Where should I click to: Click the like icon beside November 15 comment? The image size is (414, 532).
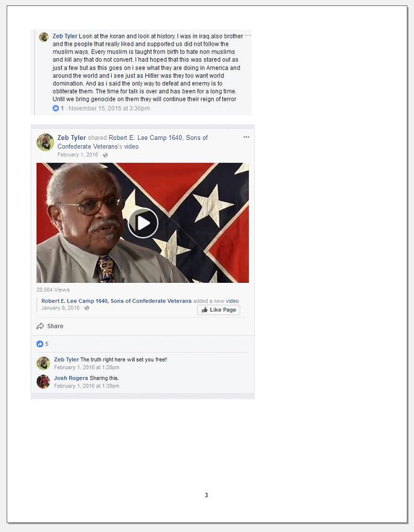(56, 108)
